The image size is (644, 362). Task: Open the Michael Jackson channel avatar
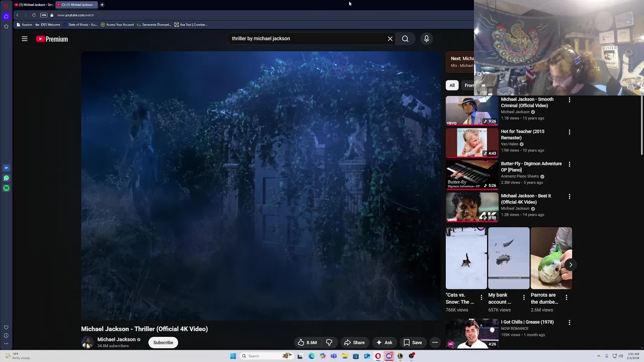(87, 342)
